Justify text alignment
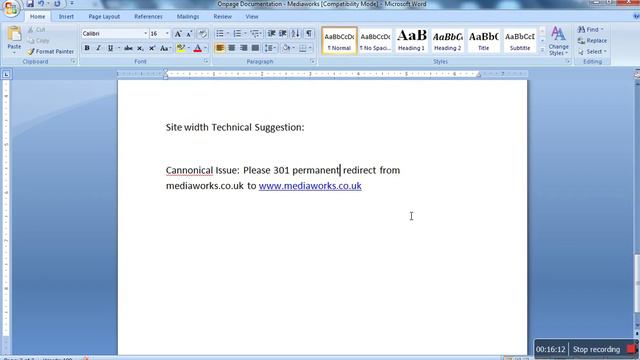The height and width of the screenshot is (360, 640). click(x=256, y=48)
